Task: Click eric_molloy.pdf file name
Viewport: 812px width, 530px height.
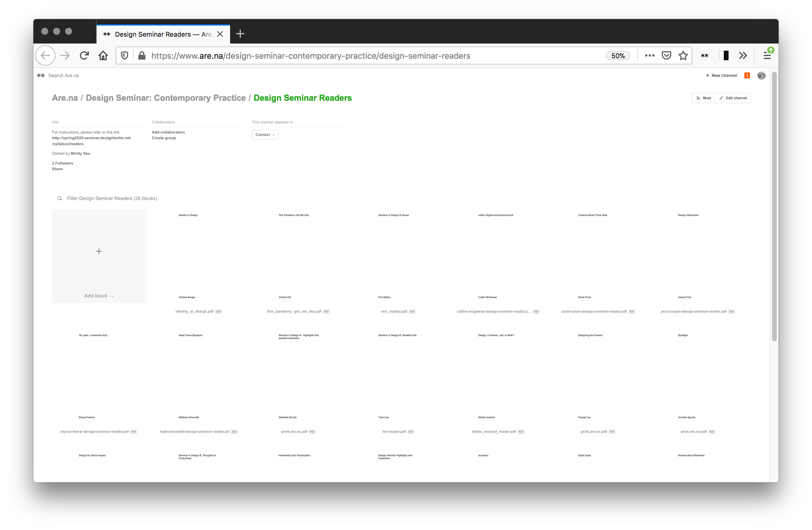Action: pyautogui.click(x=394, y=312)
